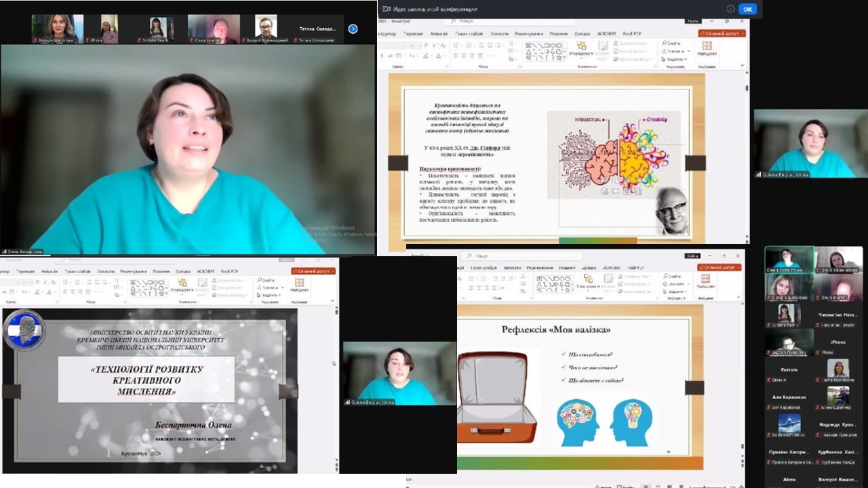The width and height of the screenshot is (868, 488).
Task: Click bullets list icon in the brain-slide PowerPoint window
Action: pos(456,45)
